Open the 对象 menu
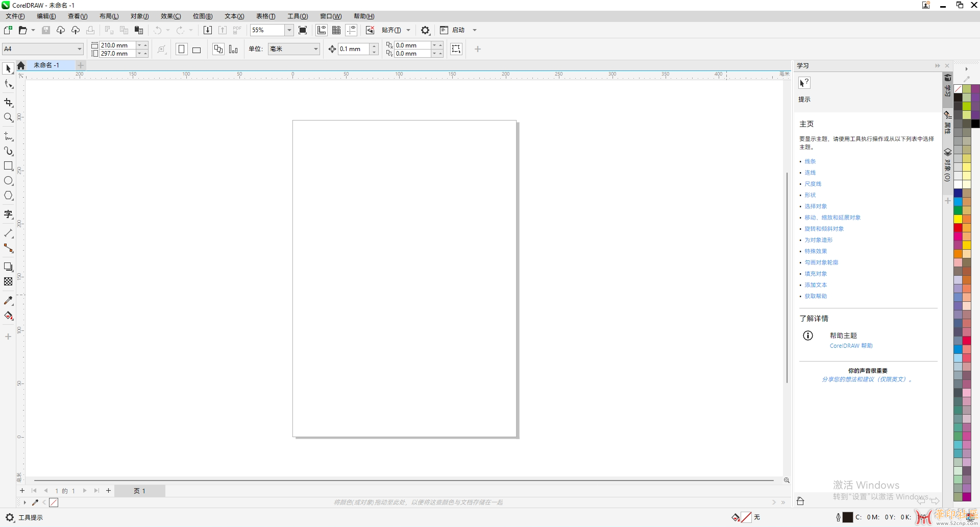The image size is (980, 527). pos(139,16)
